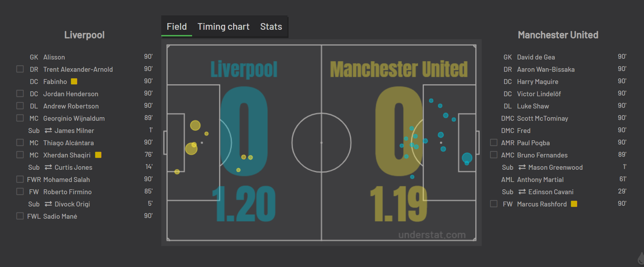Click substitution arrows icon beside Edinson Cavani
This screenshot has width=644, height=267.
522,192
